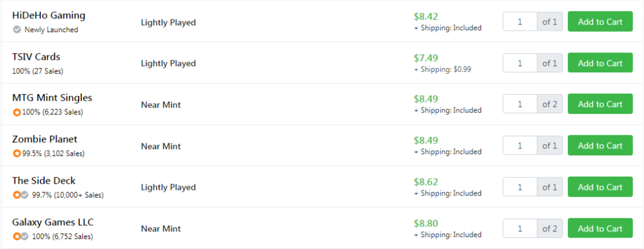Select quantity field for MTG Mint Singles
This screenshot has height=249, width=644.
(520, 104)
